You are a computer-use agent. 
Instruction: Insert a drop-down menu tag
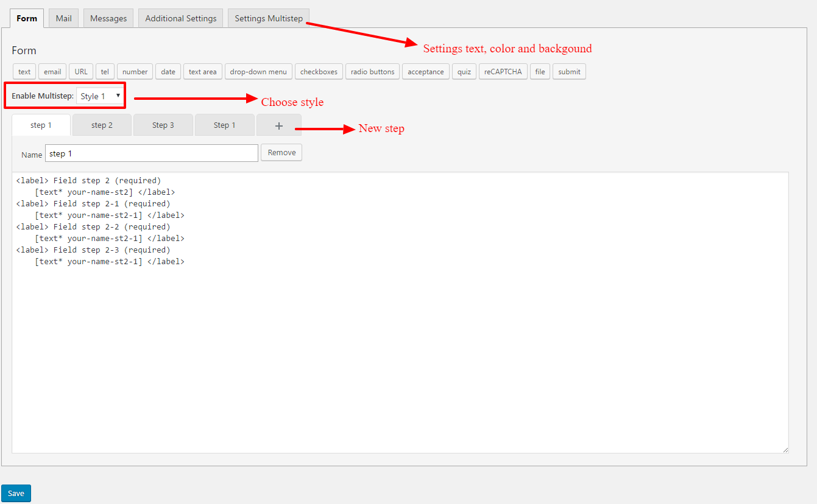tap(258, 72)
